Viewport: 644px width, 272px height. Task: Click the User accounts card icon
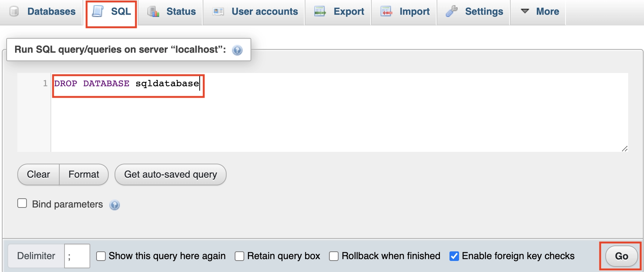tap(218, 11)
